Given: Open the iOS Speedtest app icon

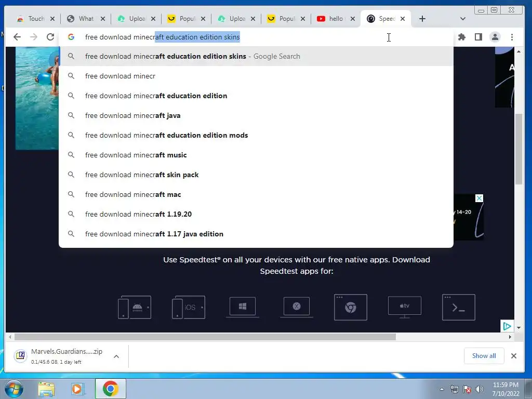Looking at the screenshot, I should click(188, 307).
